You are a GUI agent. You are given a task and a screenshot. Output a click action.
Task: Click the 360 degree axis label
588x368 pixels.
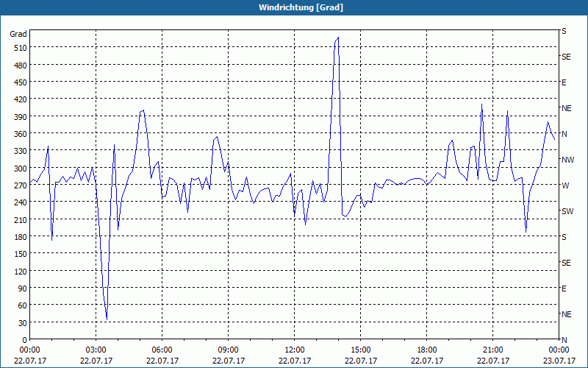coord(21,135)
